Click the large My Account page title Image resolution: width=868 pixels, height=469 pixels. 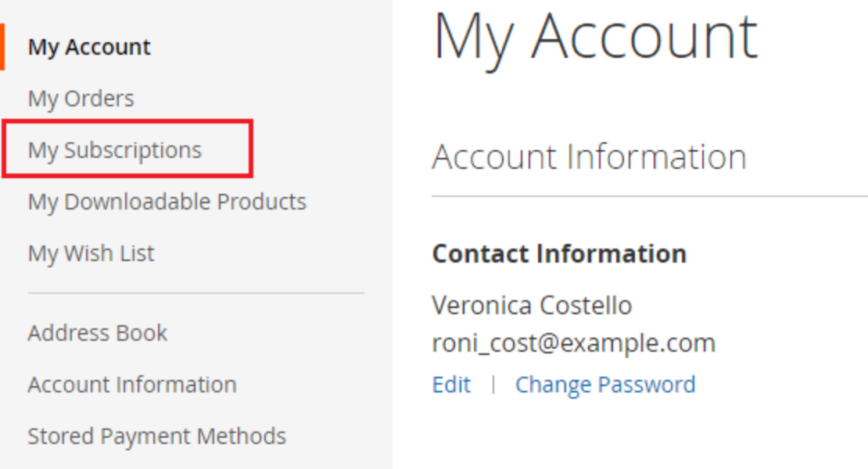(594, 36)
